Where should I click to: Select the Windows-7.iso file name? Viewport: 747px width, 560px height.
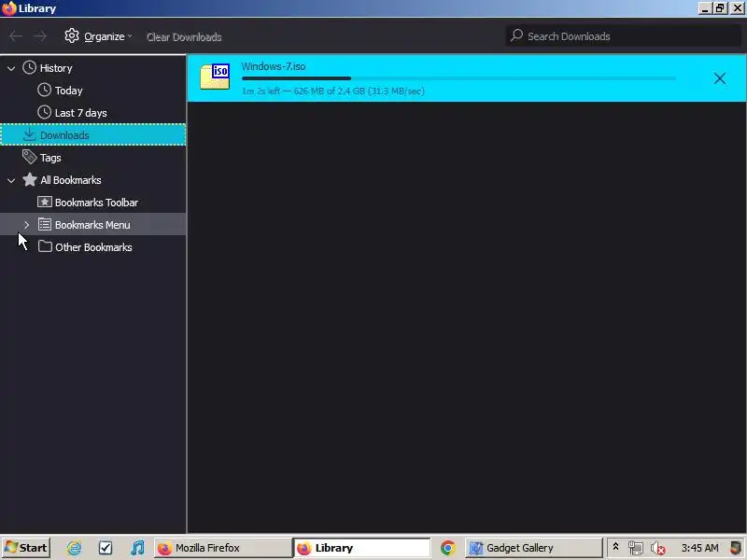point(274,66)
